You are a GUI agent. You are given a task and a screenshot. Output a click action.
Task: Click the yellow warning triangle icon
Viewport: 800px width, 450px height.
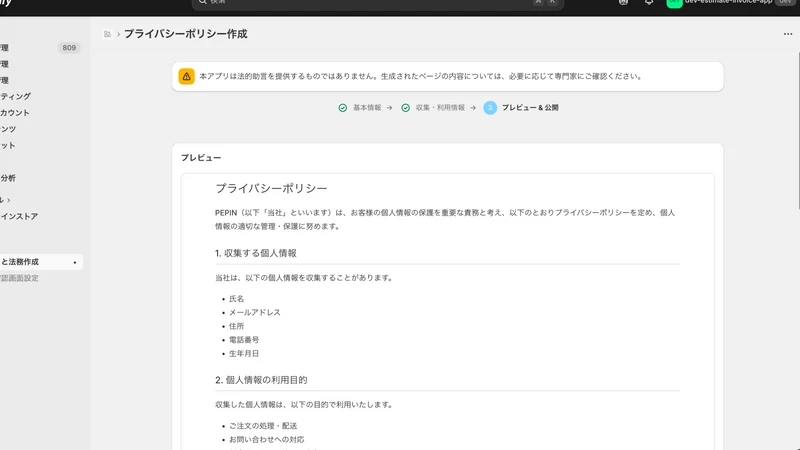[x=186, y=77]
